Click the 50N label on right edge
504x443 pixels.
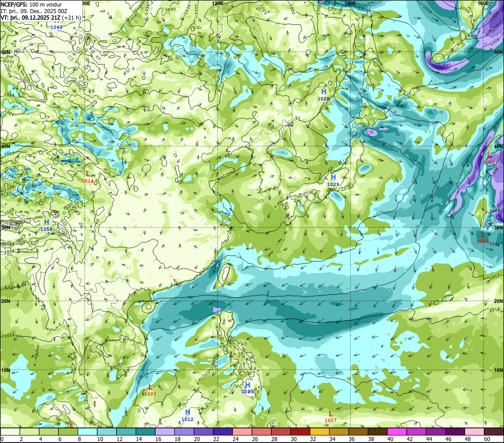click(x=498, y=52)
